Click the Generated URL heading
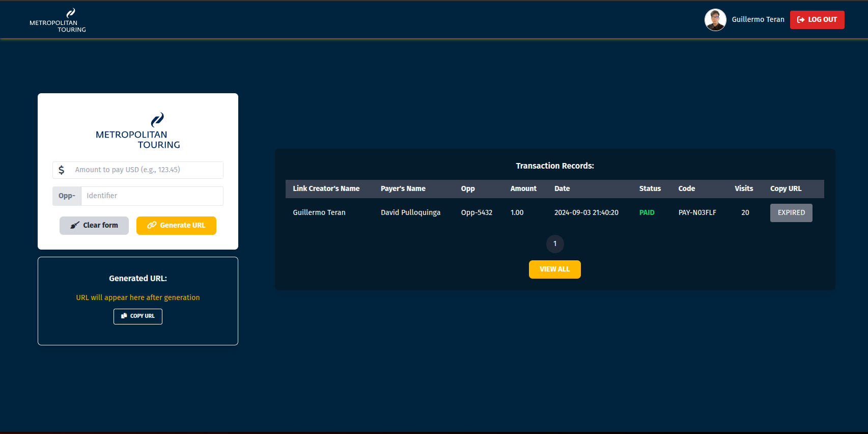The height and width of the screenshot is (434, 868). coord(138,279)
